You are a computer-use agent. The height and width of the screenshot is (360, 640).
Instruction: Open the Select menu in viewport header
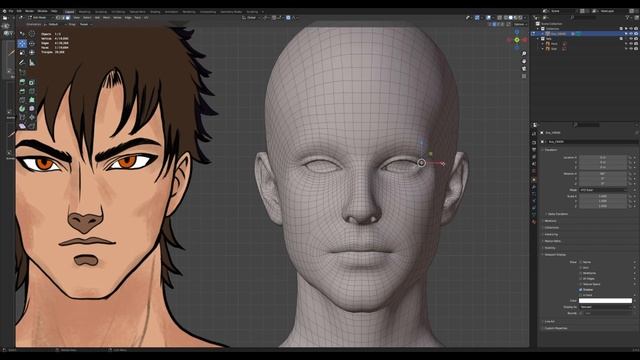(x=87, y=18)
